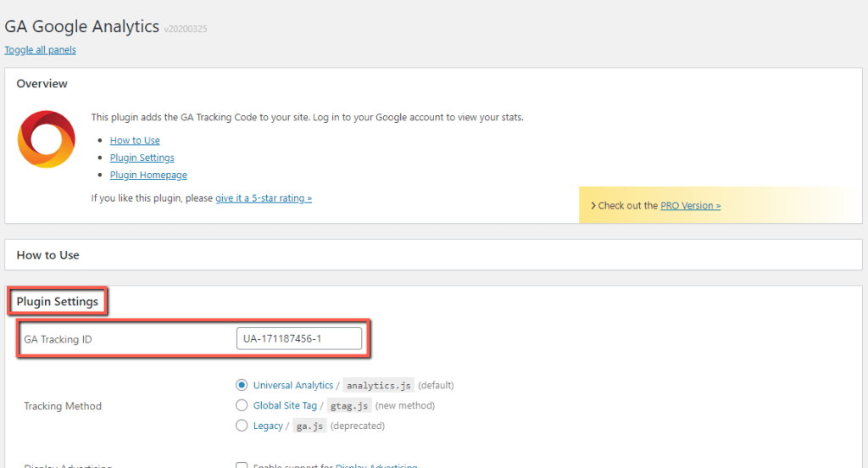Collapse the Plugin Settings panel heading
The width and height of the screenshot is (868, 468).
click(57, 302)
